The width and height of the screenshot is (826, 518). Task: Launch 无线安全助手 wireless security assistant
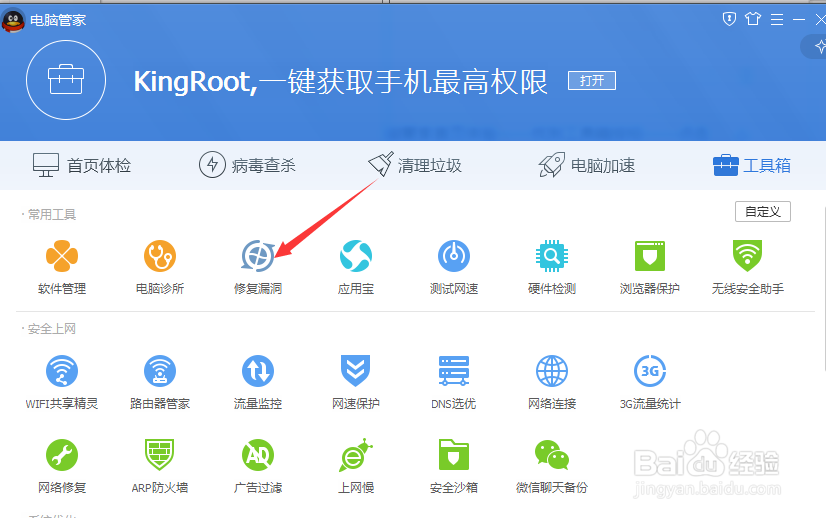coord(748,267)
